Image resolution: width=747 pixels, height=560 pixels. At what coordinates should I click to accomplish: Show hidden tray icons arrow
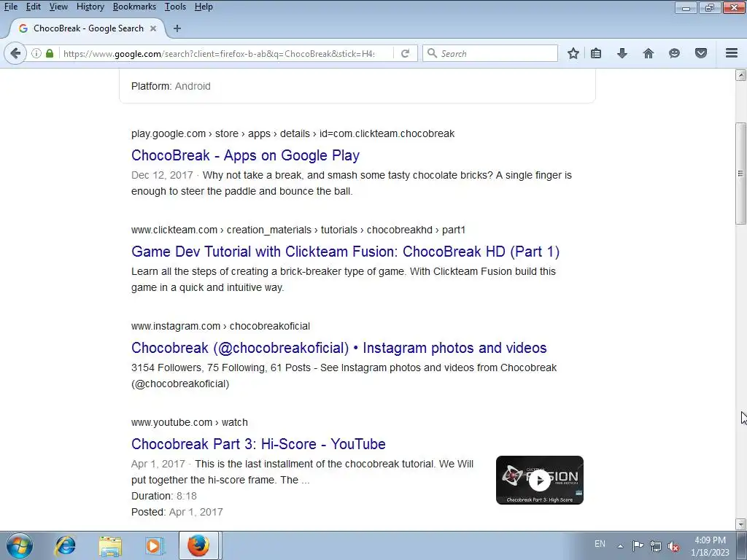pyautogui.click(x=620, y=545)
